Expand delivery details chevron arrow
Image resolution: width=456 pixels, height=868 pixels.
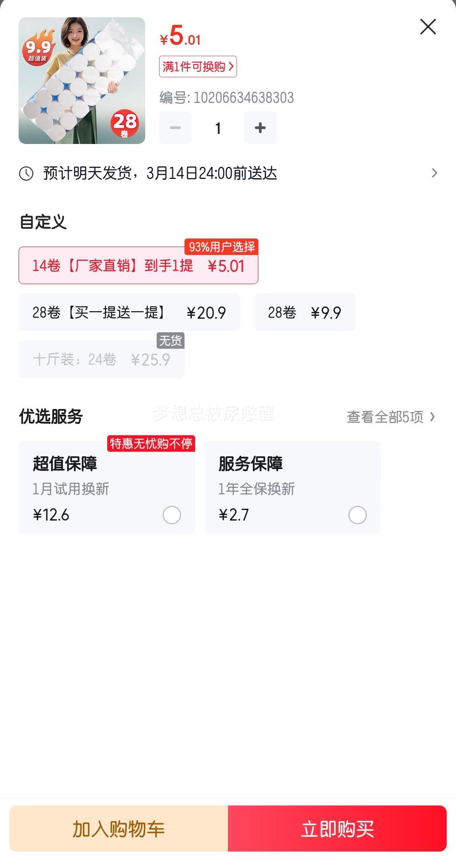pos(434,173)
